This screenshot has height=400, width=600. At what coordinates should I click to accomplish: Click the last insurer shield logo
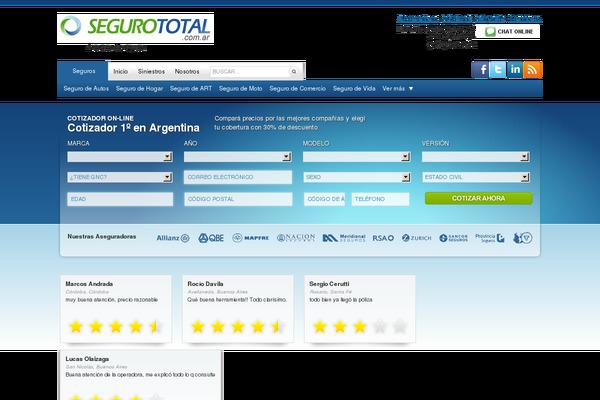tap(523, 238)
